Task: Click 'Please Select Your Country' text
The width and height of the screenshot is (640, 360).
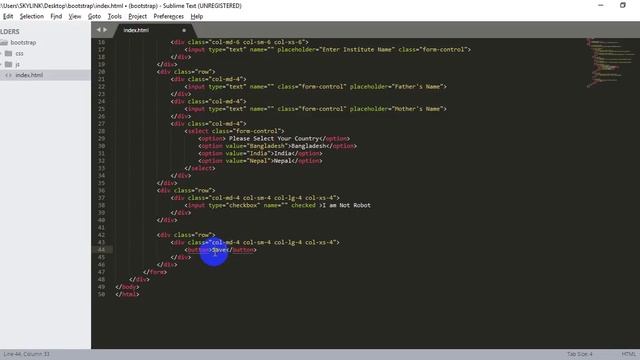Action: 273,138
